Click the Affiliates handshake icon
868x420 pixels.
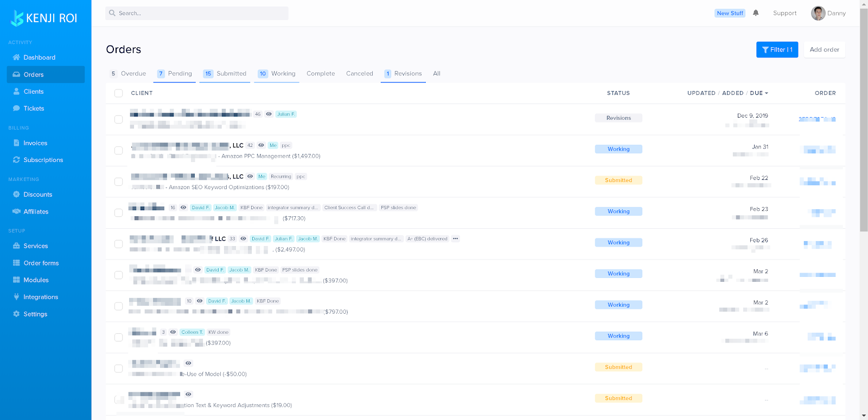(16, 211)
